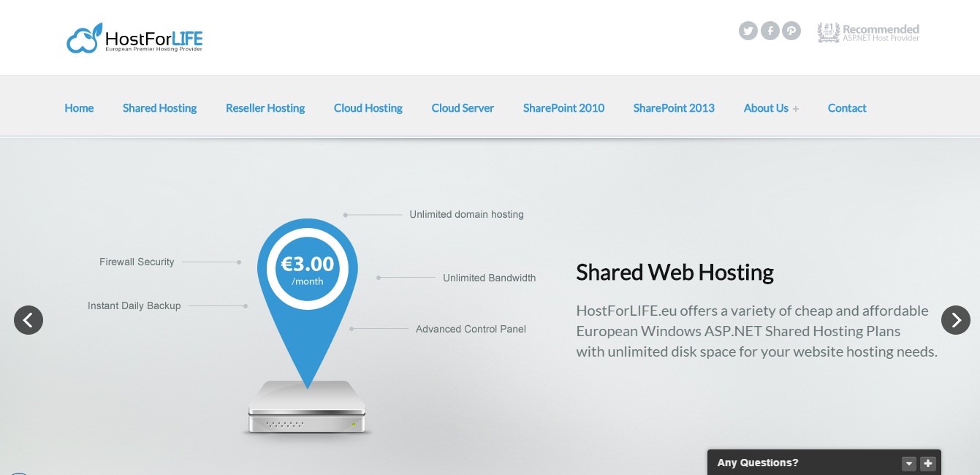Open the Facebook social icon
The image size is (980, 475).
770,31
